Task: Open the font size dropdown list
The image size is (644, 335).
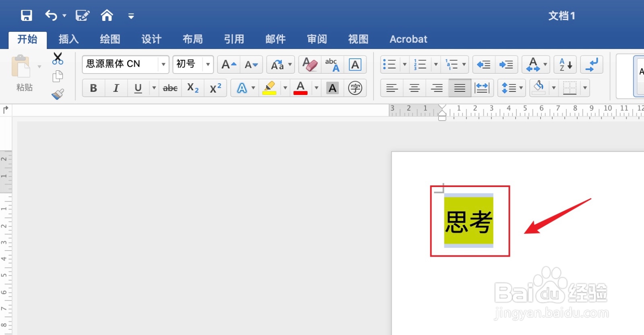Action: (x=208, y=64)
